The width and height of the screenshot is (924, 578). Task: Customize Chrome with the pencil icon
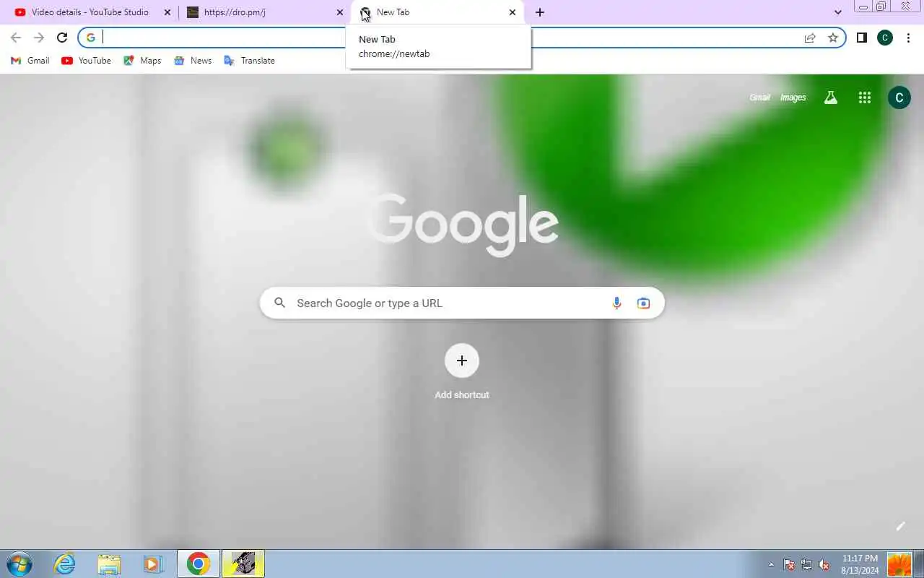(x=900, y=526)
